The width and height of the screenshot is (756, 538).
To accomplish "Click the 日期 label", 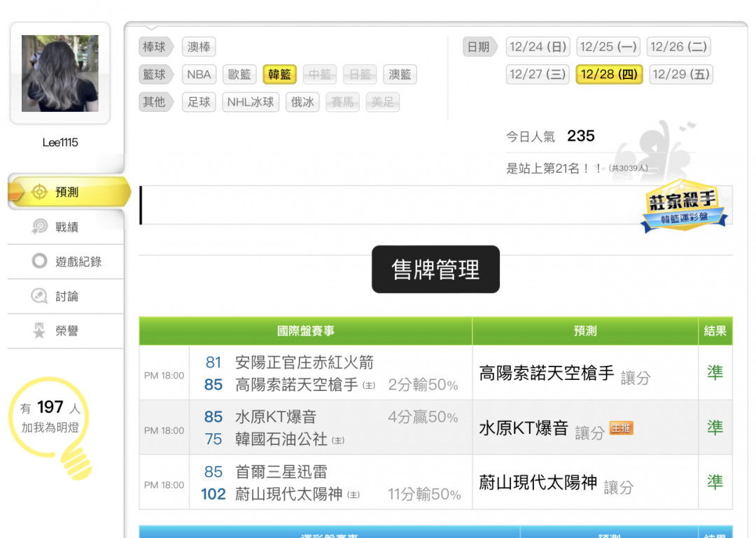I will click(479, 47).
